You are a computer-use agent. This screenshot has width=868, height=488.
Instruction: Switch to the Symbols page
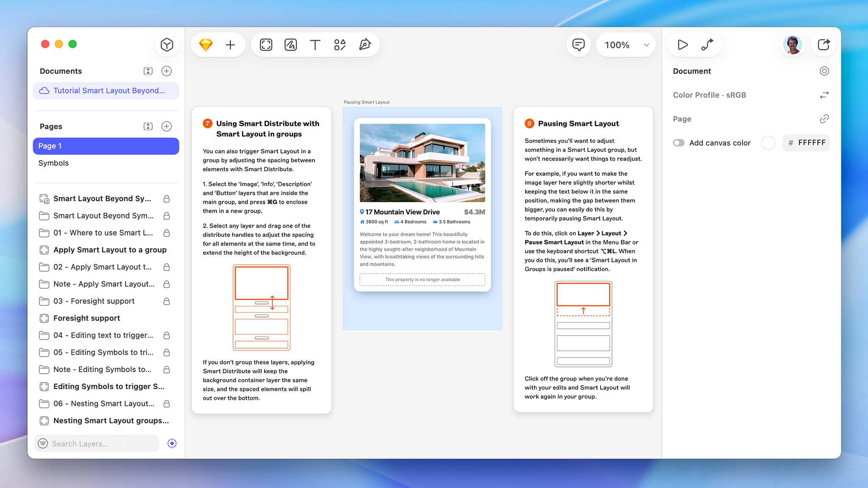pos(53,163)
